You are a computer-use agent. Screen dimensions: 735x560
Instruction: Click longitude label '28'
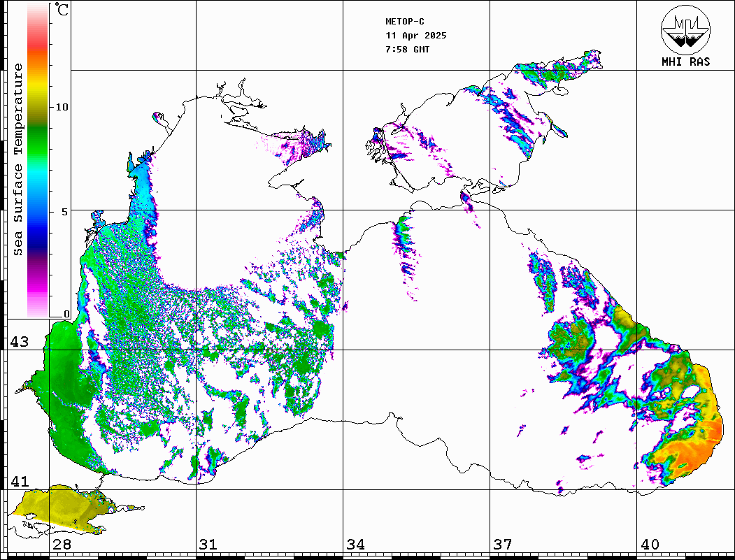pyautogui.click(x=62, y=544)
